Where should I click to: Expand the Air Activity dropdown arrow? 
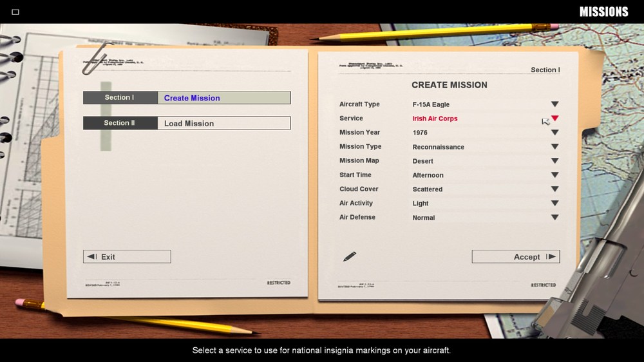(554, 204)
